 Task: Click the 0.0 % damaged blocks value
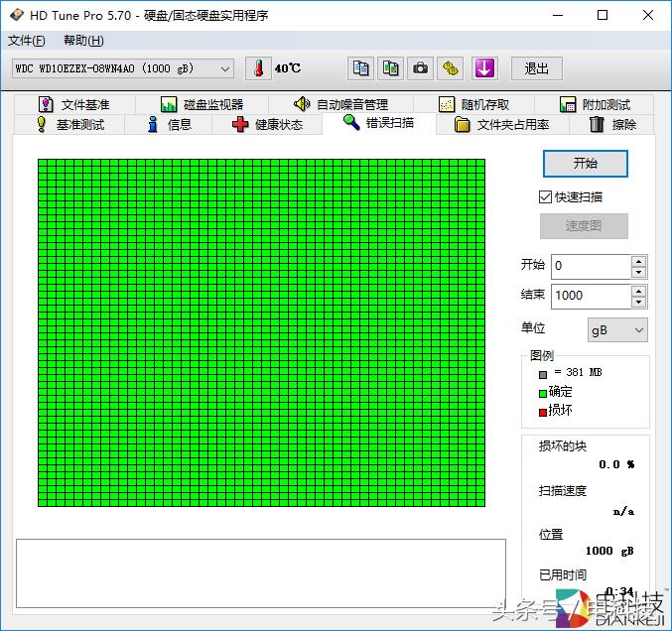tap(616, 464)
